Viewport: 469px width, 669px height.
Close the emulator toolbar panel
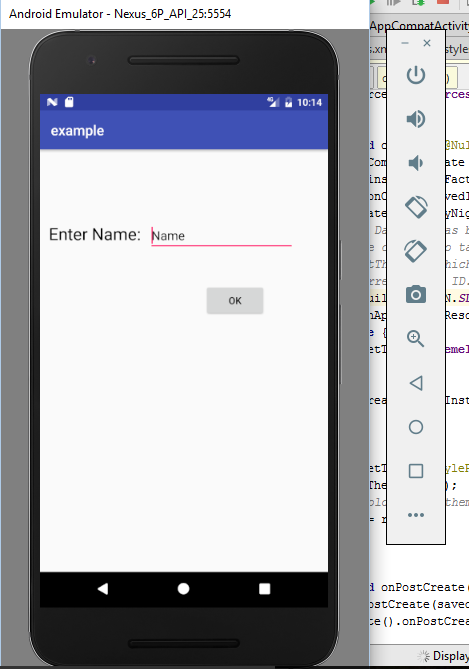pyautogui.click(x=427, y=43)
